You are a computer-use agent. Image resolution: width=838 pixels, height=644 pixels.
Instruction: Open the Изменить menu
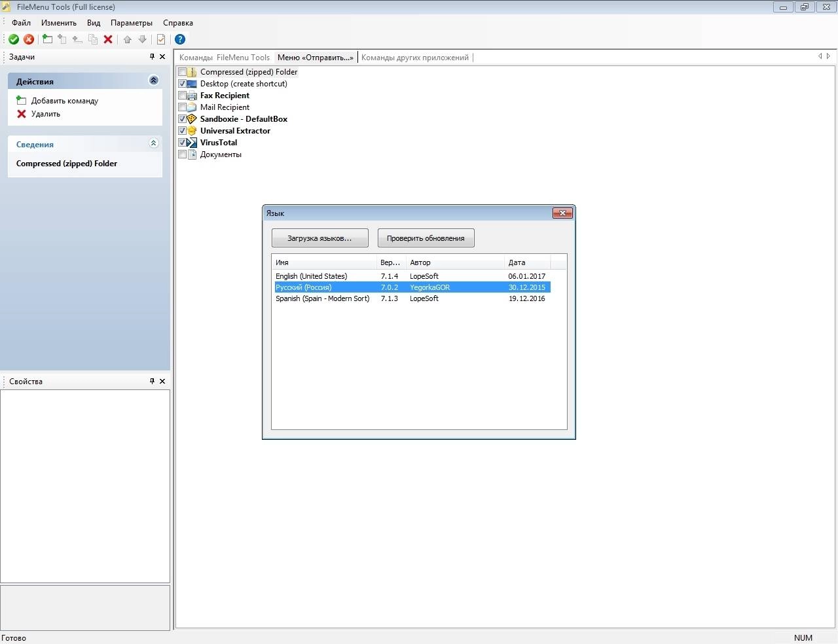point(59,23)
